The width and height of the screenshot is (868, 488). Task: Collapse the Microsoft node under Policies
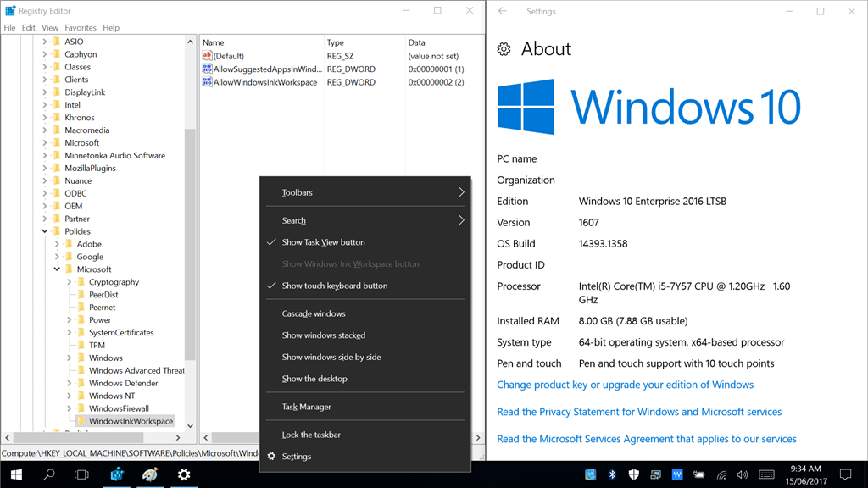(57, 269)
